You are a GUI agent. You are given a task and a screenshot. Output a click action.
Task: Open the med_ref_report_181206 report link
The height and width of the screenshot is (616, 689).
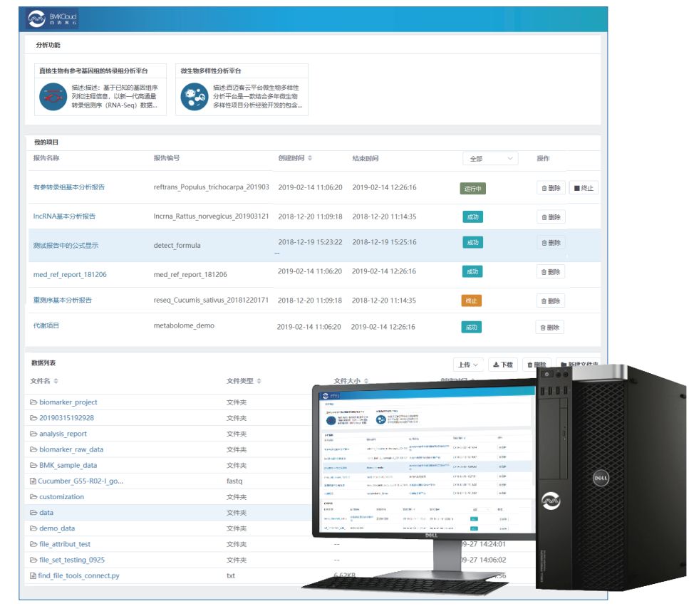click(x=70, y=275)
